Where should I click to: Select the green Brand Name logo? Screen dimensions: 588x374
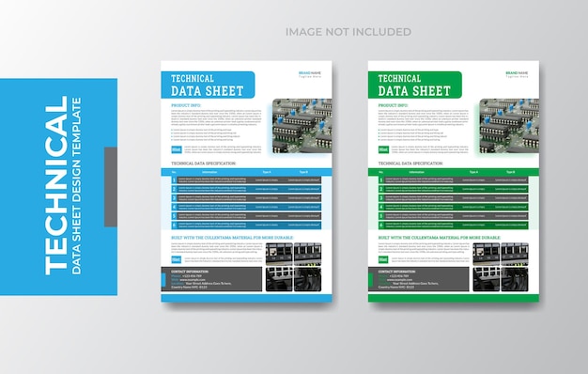pyautogui.click(x=517, y=74)
